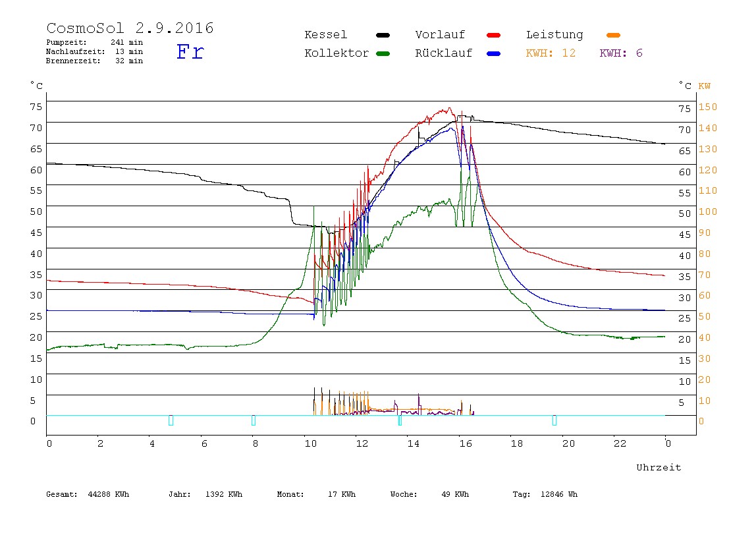Viewport: 756px width, 535px height.
Task: Select the "Gesamt:" footer label
Action: [x=62, y=494]
